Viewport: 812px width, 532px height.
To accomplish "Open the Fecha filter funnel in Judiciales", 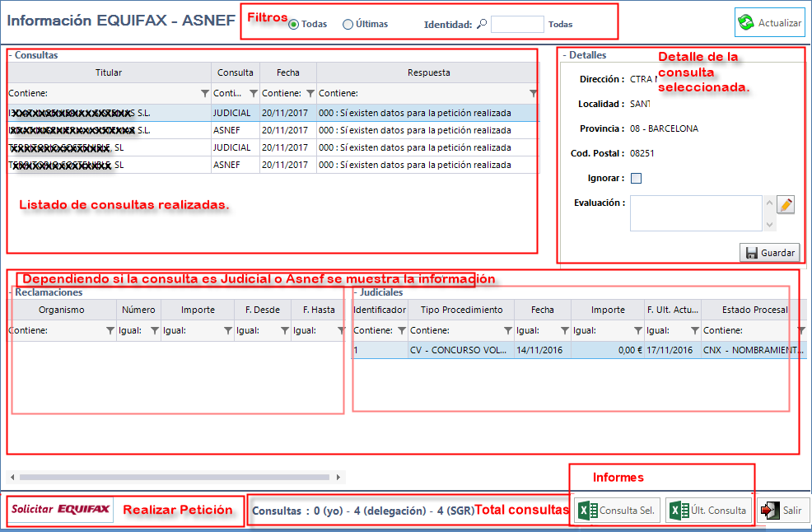I will point(565,330).
